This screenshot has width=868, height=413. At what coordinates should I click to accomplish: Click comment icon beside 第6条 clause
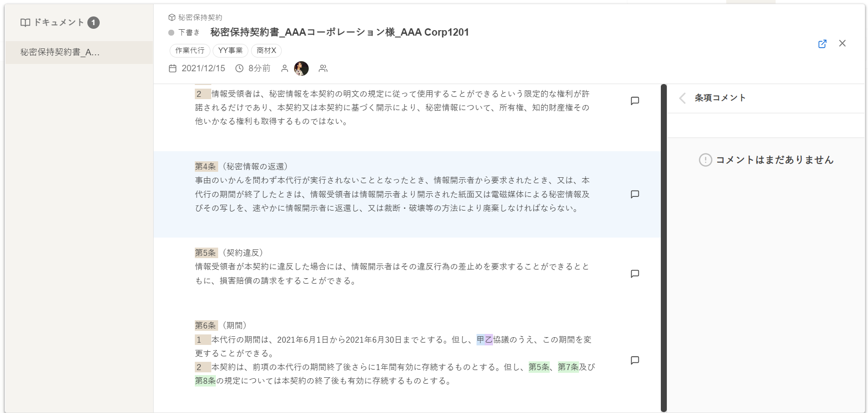coord(634,360)
